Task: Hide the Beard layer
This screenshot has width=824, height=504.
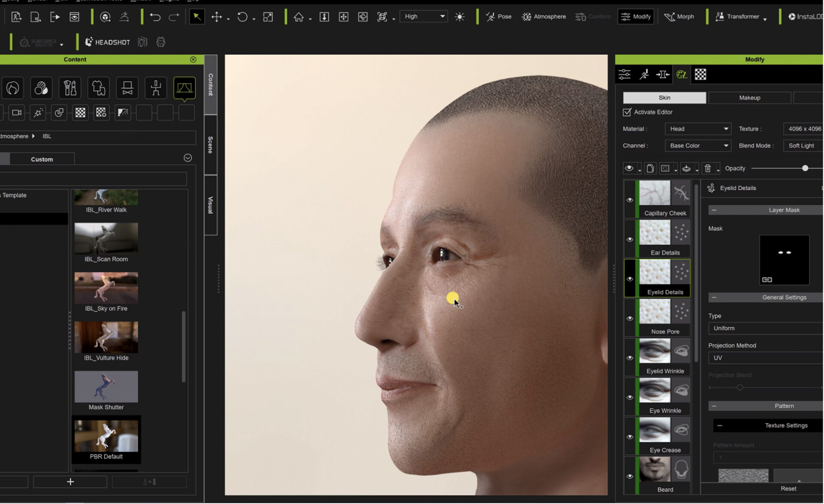Action: coord(630,476)
